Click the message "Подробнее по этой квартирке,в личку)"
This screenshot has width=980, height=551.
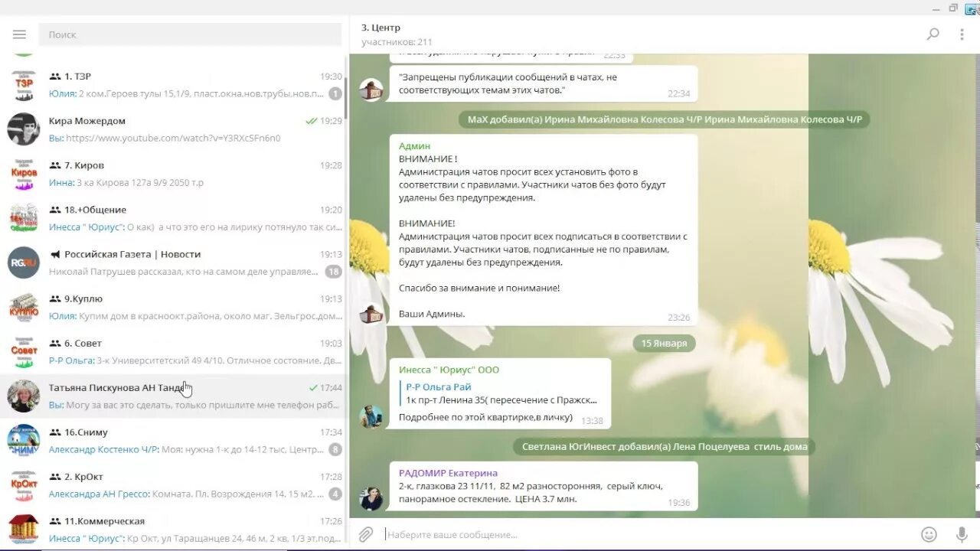(x=485, y=417)
